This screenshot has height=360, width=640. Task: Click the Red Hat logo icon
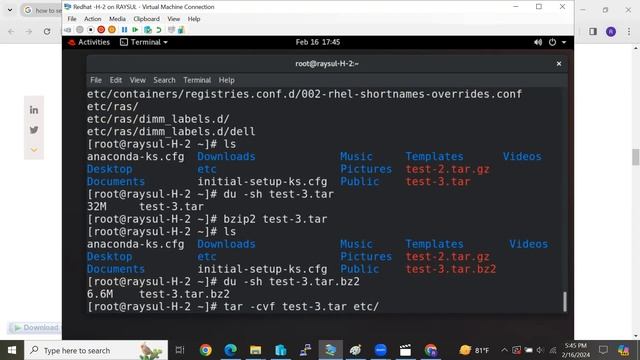coord(72,42)
